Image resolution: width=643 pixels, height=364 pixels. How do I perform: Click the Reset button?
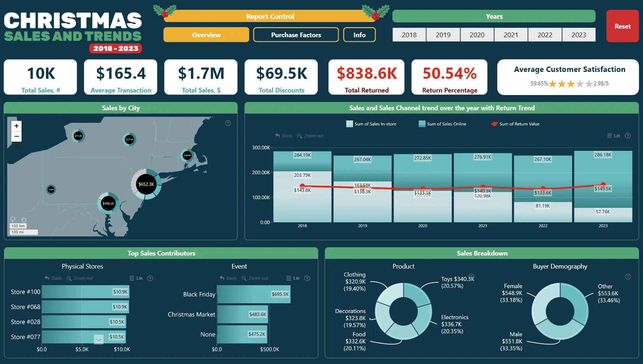(x=622, y=26)
